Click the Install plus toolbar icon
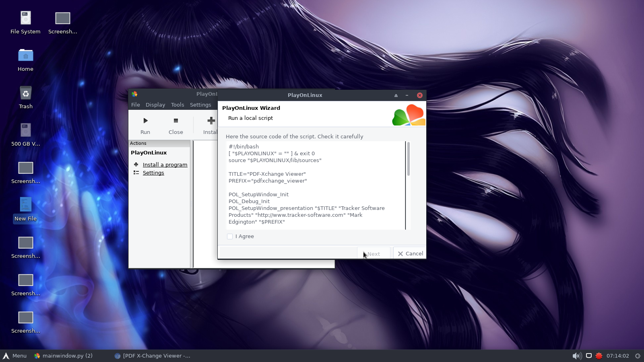This screenshot has height=362, width=644. [x=211, y=121]
